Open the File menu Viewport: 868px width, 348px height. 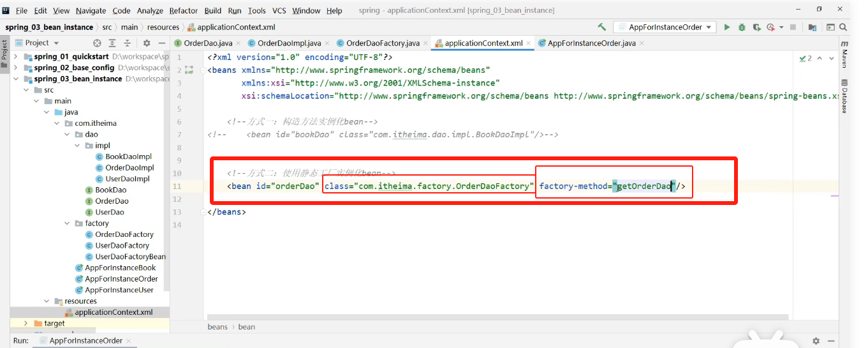click(x=22, y=11)
